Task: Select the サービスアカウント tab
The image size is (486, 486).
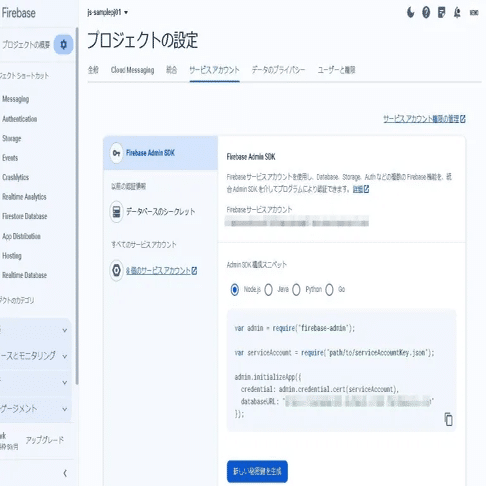Action: pos(214,70)
